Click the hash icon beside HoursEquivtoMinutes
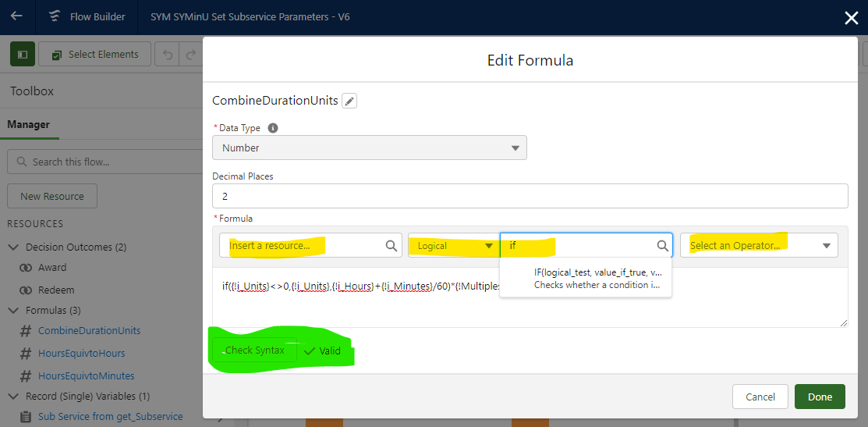Screen dimensions: 868x427 (26, 376)
